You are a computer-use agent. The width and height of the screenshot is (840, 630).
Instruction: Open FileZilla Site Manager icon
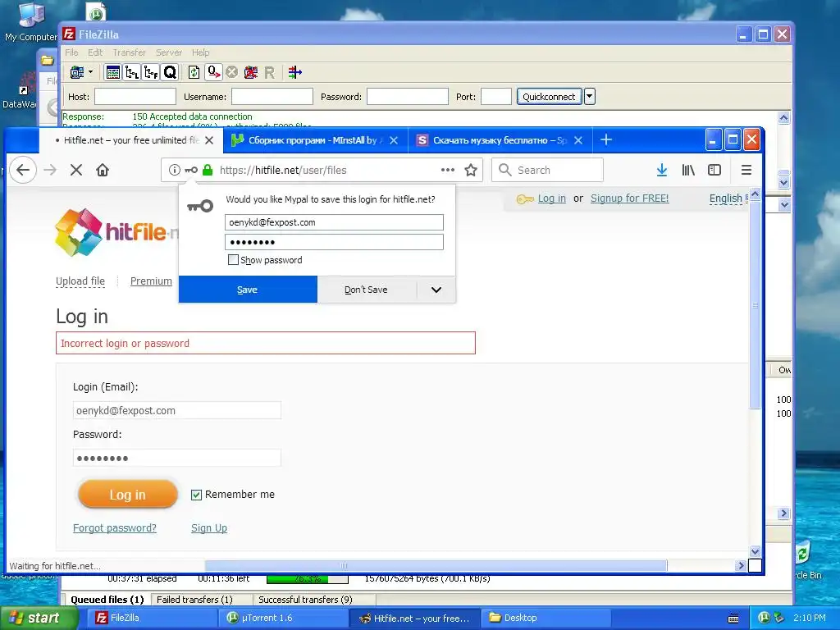coord(77,72)
